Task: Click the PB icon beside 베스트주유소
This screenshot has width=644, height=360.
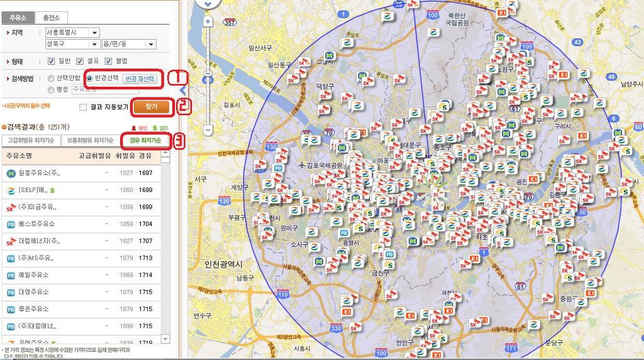Action: pos(11,225)
